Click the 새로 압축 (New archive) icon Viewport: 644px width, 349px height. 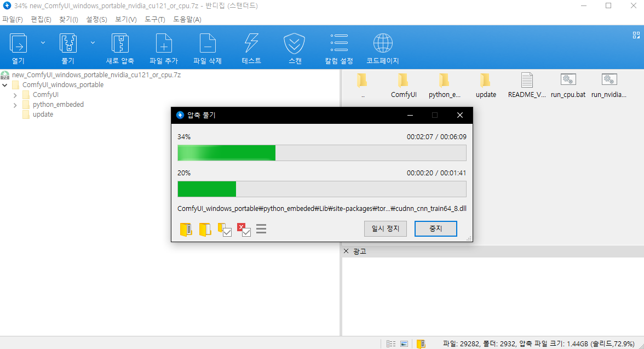click(x=120, y=43)
